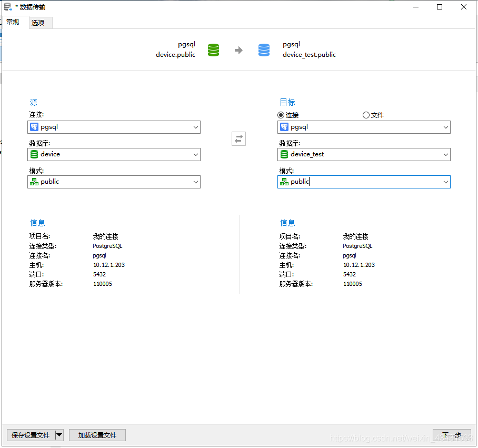Click the 保存设置文件 button

(x=31, y=435)
